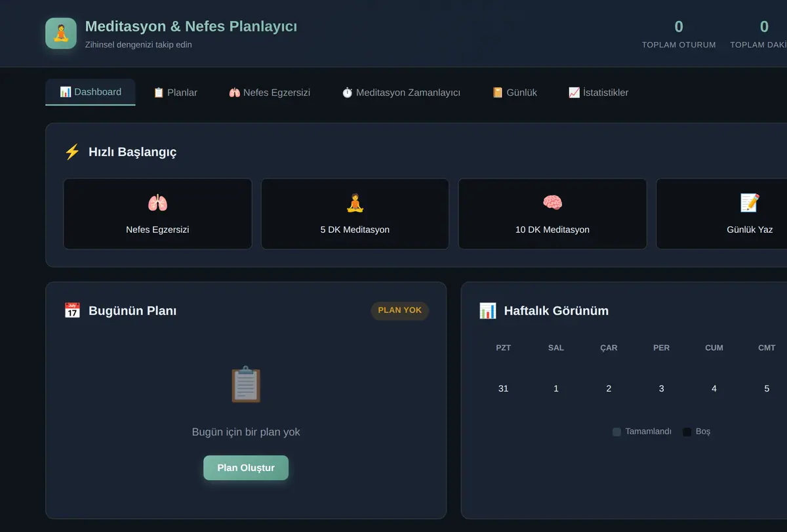Start the 5 DK Meditasyon quick card
The height and width of the screenshot is (532, 787).
pos(355,214)
